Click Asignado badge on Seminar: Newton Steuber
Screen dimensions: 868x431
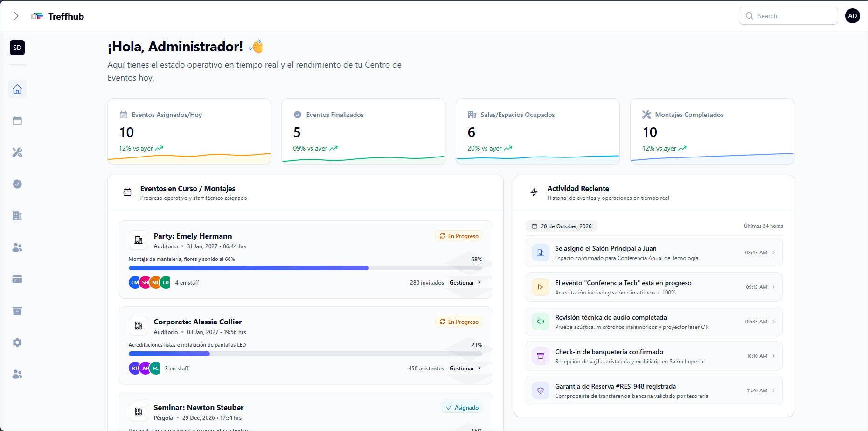pyautogui.click(x=462, y=408)
